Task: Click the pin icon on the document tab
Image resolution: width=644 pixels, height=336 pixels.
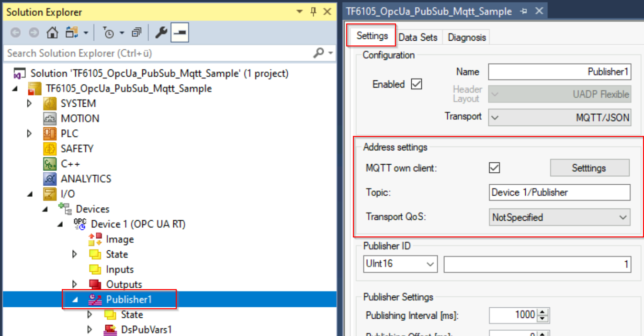Action: [x=523, y=11]
